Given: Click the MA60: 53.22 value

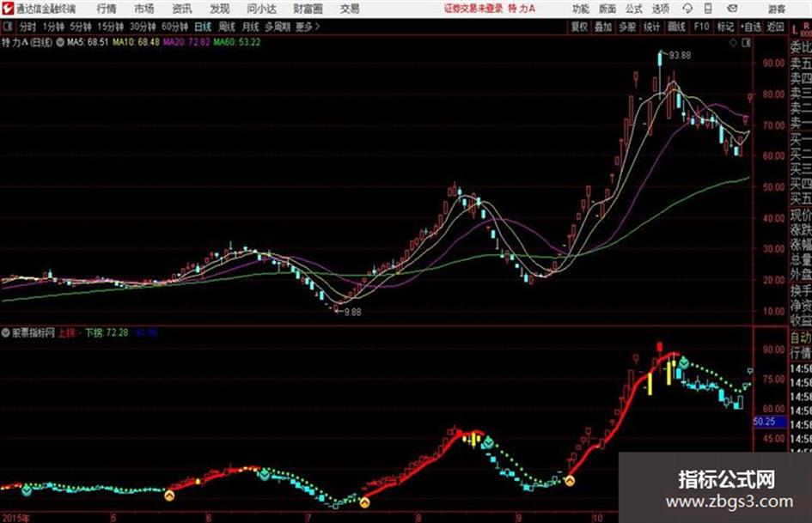Looking at the screenshot, I should click(x=236, y=42).
